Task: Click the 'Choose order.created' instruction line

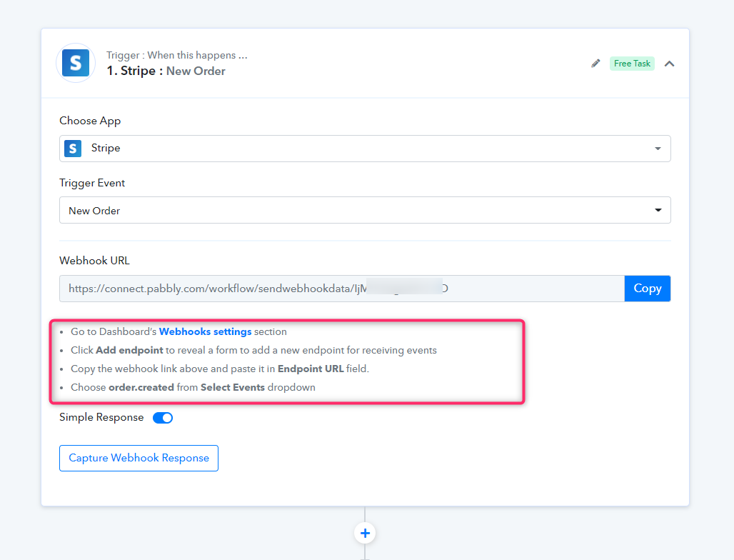Action: click(x=193, y=388)
